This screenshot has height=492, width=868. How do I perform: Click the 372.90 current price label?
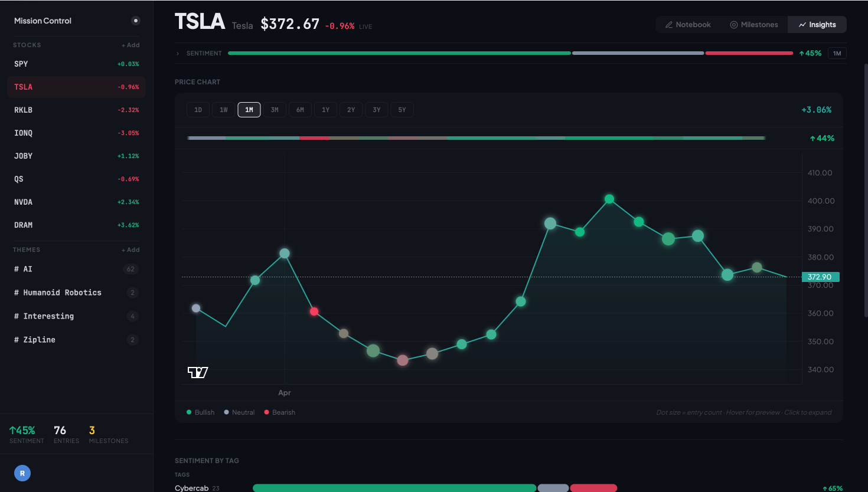[820, 277]
